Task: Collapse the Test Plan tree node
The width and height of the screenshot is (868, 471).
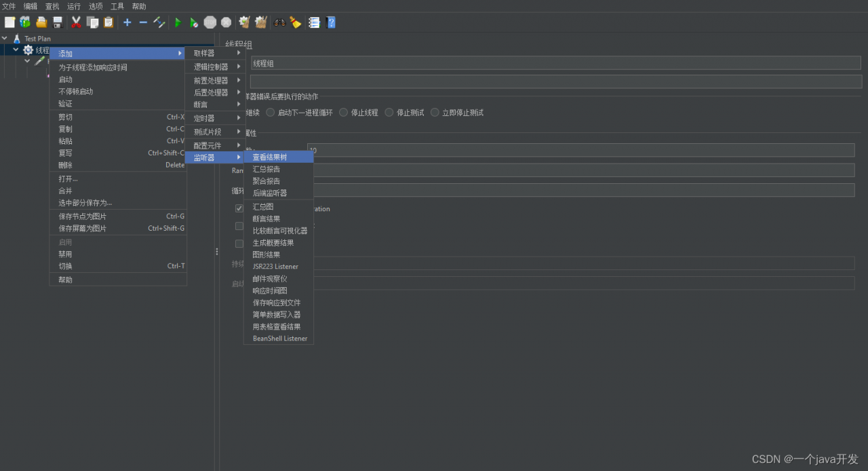Action: (5, 39)
